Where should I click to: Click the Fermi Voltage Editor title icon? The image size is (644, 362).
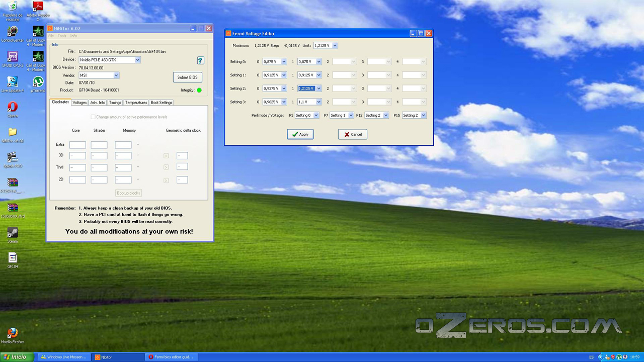pos(228,33)
